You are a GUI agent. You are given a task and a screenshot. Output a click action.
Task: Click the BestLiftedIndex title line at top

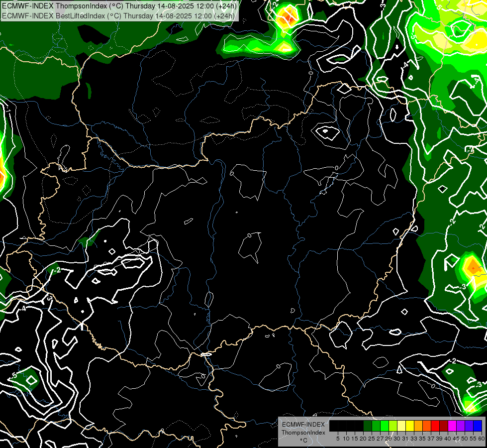pos(118,16)
